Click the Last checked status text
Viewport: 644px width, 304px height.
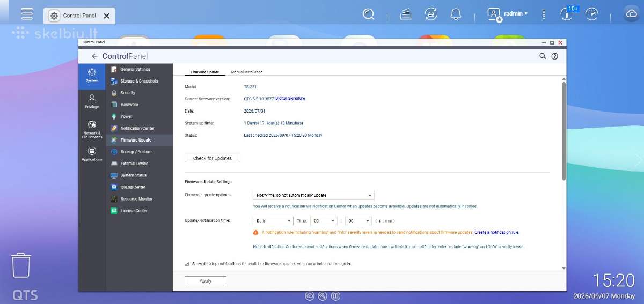click(283, 135)
